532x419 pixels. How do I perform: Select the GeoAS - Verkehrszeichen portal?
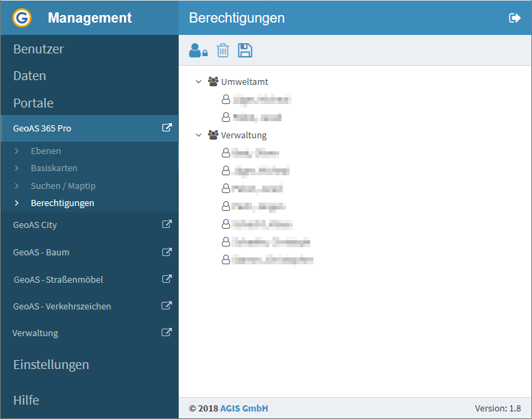[x=62, y=306]
